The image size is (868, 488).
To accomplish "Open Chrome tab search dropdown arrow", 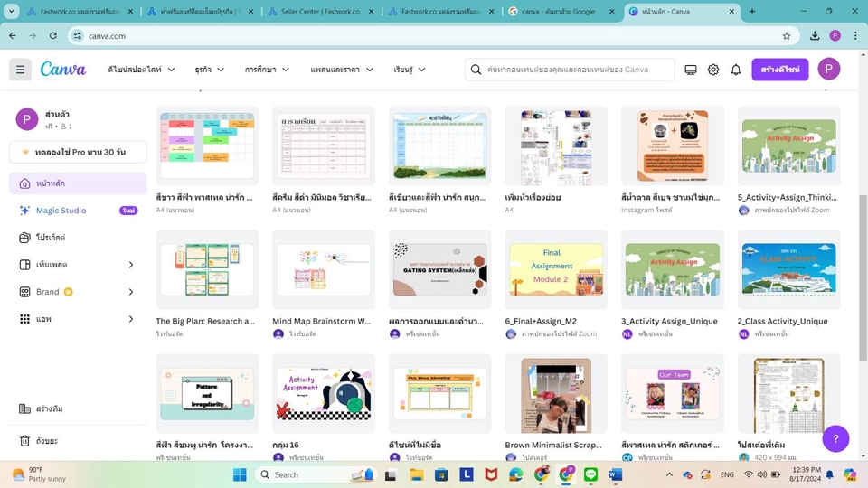I will tap(11, 11).
